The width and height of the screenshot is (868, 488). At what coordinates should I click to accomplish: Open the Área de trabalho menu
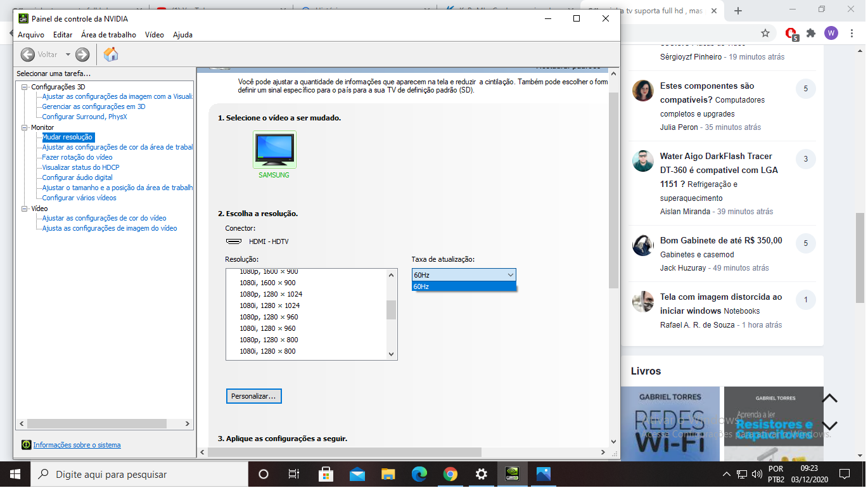click(108, 35)
